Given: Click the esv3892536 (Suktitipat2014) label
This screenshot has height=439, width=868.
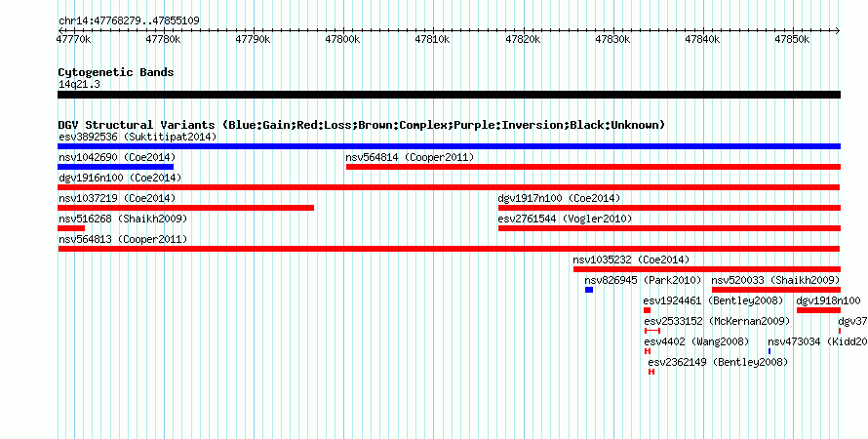Looking at the screenshot, I should pos(138,137).
